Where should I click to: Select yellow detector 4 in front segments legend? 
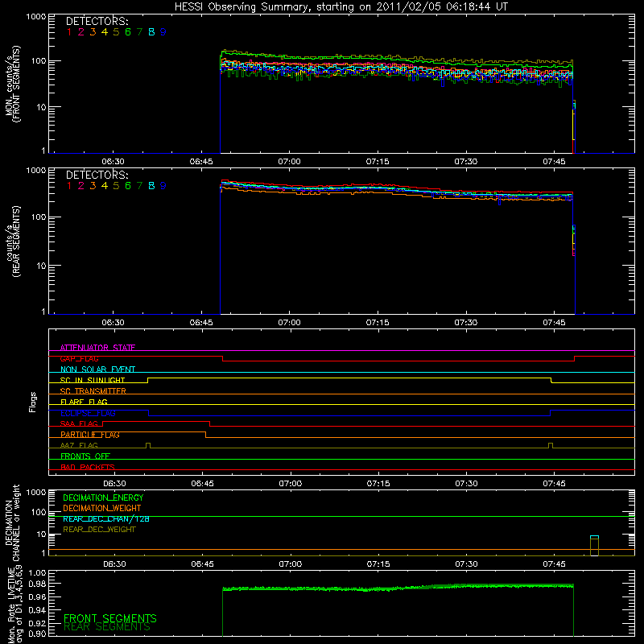click(x=105, y=32)
